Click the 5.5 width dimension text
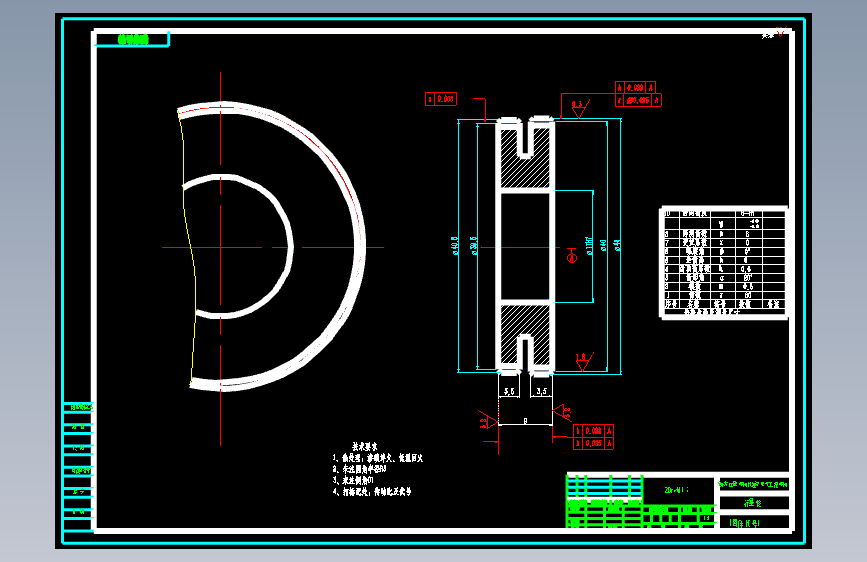 click(x=509, y=391)
